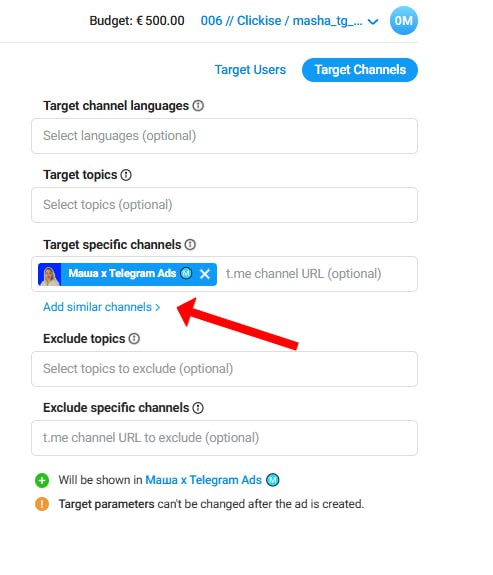493x575 pixels.
Task: Click the orange warning exclamation icon
Action: pyautogui.click(x=42, y=504)
